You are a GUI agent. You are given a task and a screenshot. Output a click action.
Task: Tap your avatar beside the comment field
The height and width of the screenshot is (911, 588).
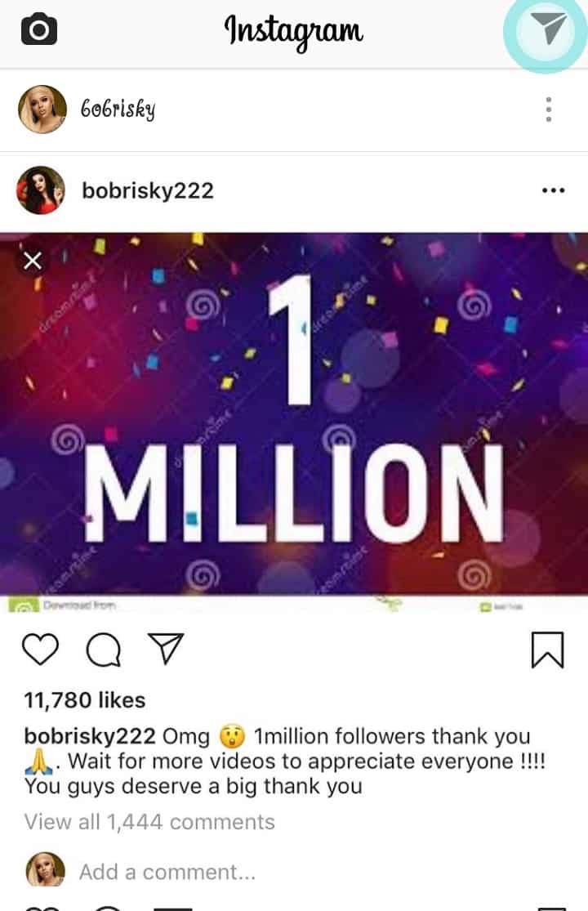tap(45, 871)
